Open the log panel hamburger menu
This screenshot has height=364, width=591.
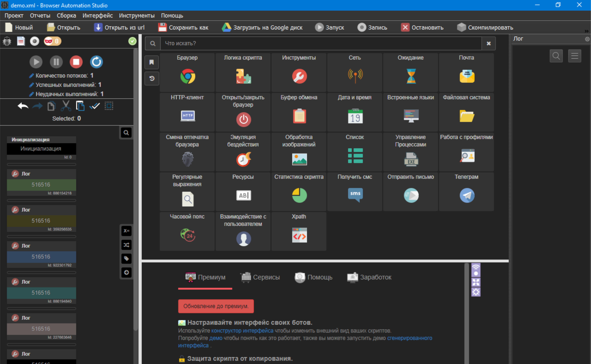coord(574,56)
